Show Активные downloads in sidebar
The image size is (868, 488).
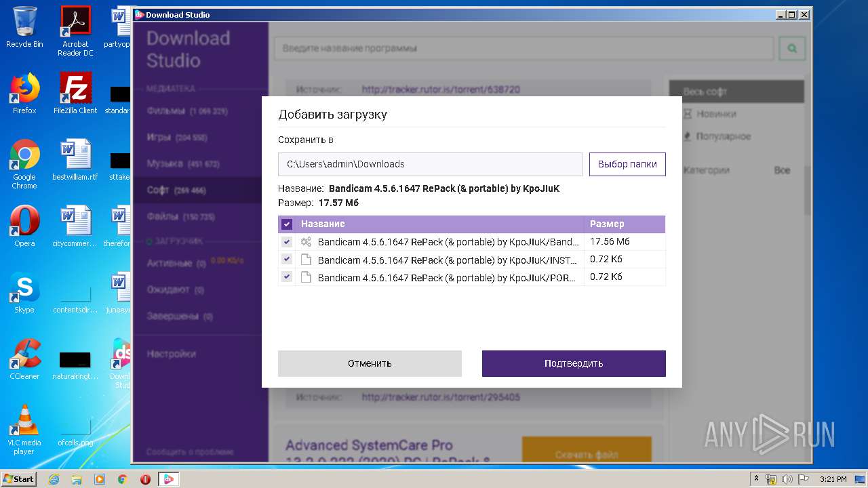197,263
